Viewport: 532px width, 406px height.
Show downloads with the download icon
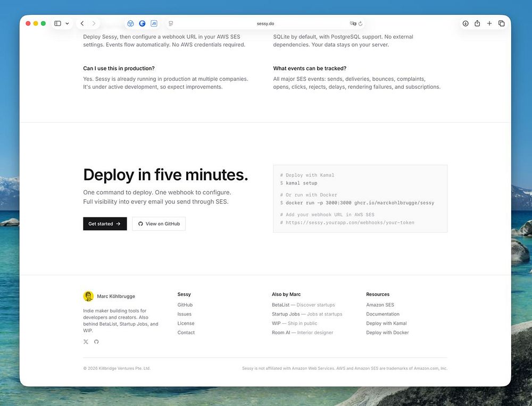pos(465,23)
